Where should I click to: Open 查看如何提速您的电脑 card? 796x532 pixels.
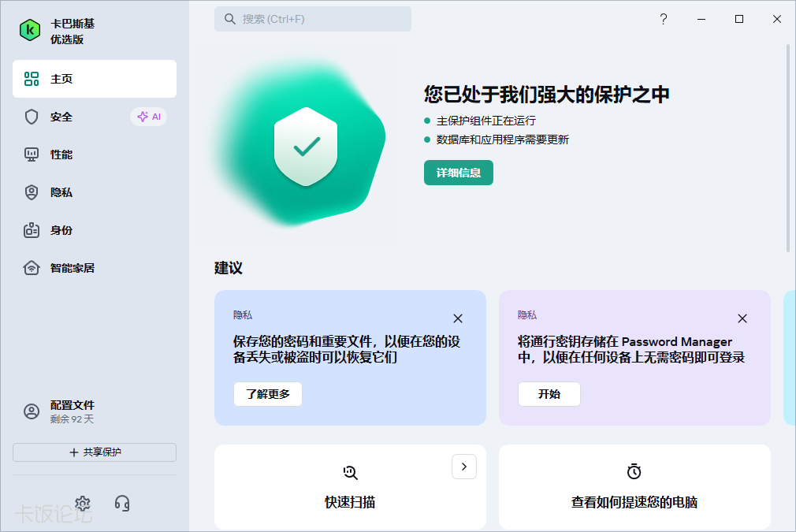tap(634, 487)
